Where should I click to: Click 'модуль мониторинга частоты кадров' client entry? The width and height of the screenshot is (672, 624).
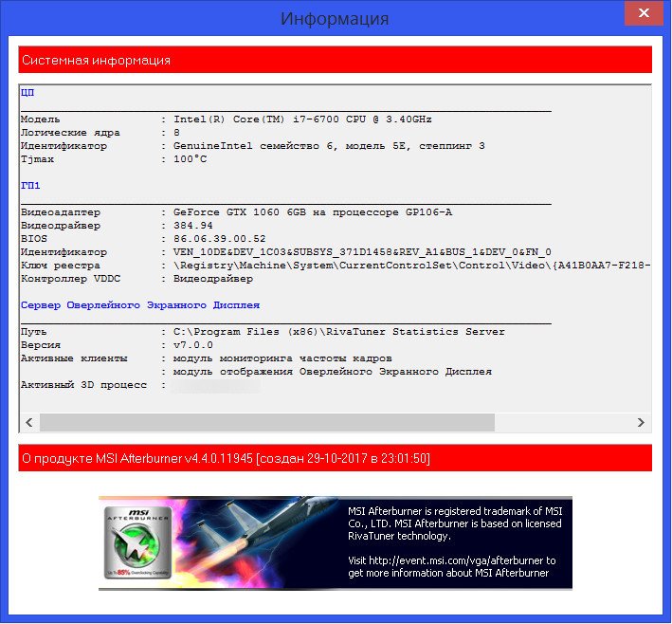(x=282, y=358)
